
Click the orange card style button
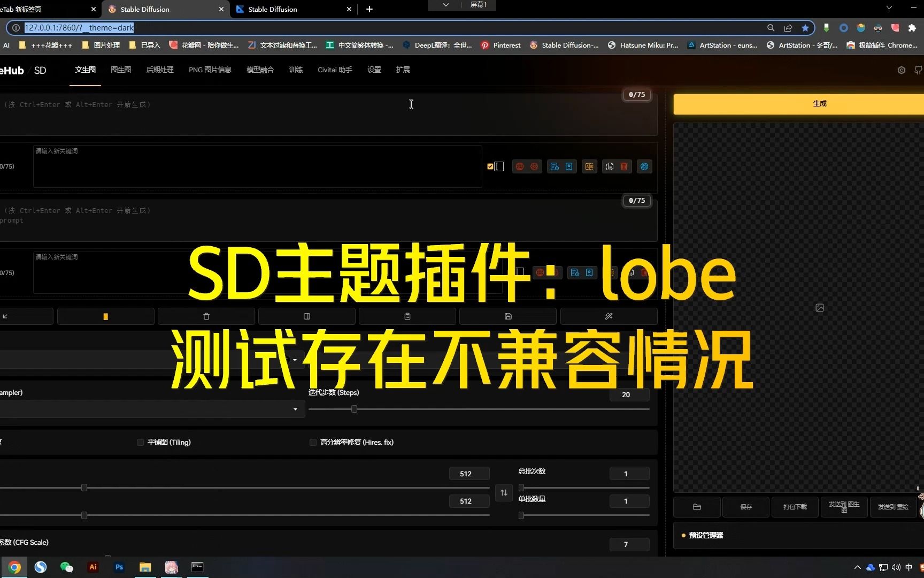pos(105,316)
